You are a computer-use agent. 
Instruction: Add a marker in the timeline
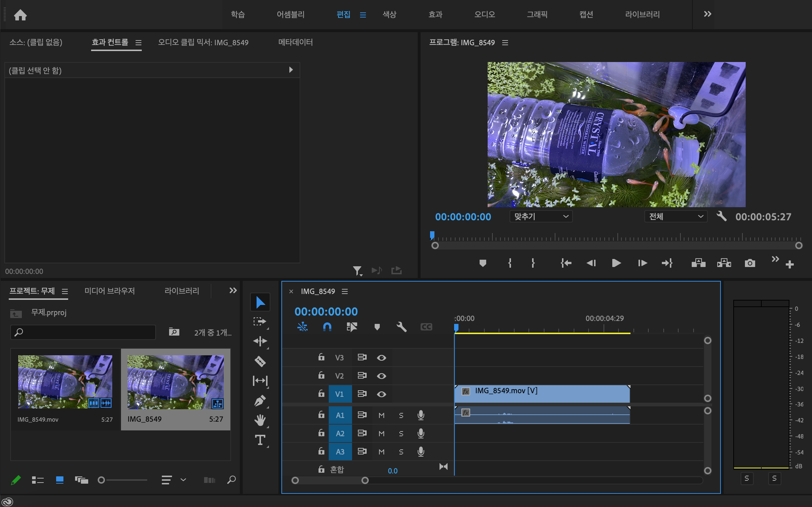[377, 327]
